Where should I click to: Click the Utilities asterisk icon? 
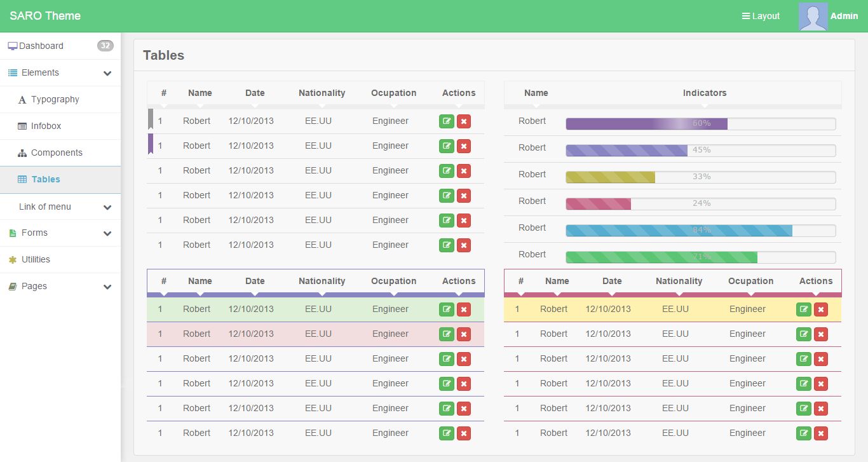(13, 260)
